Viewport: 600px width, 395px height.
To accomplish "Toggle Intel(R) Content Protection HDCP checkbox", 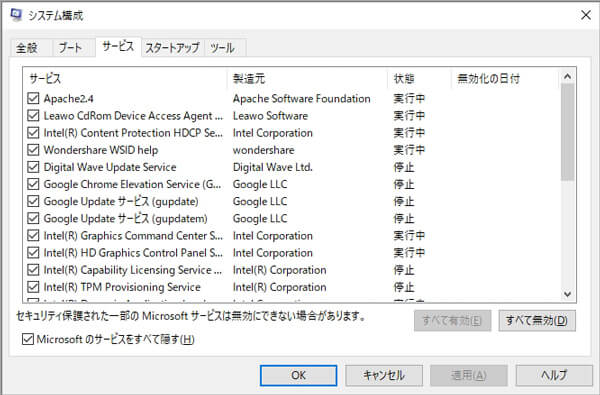I will (33, 133).
